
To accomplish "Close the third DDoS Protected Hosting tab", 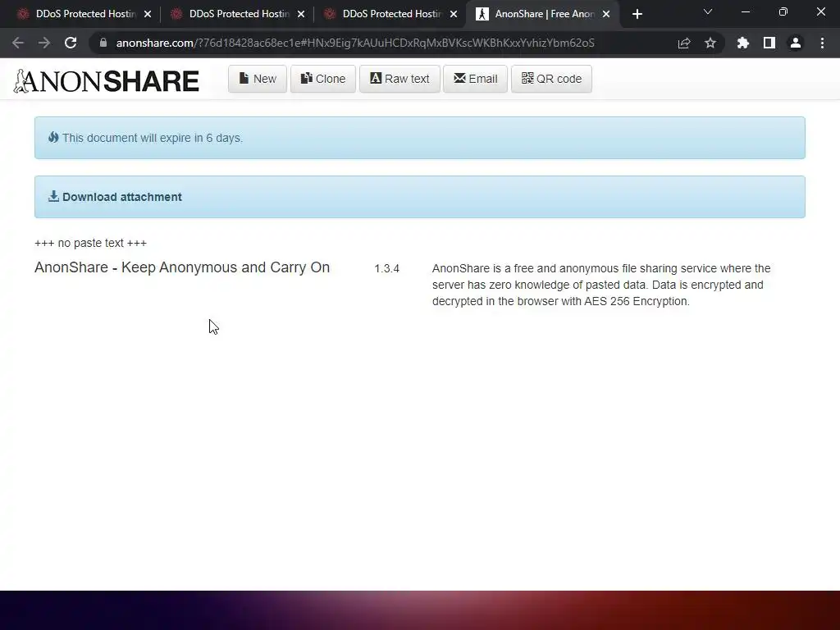I will tap(454, 15).
